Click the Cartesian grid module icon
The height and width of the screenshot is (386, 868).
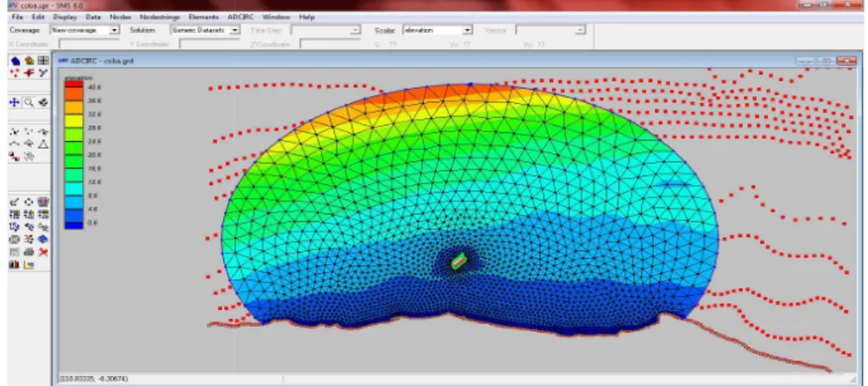click(x=43, y=61)
